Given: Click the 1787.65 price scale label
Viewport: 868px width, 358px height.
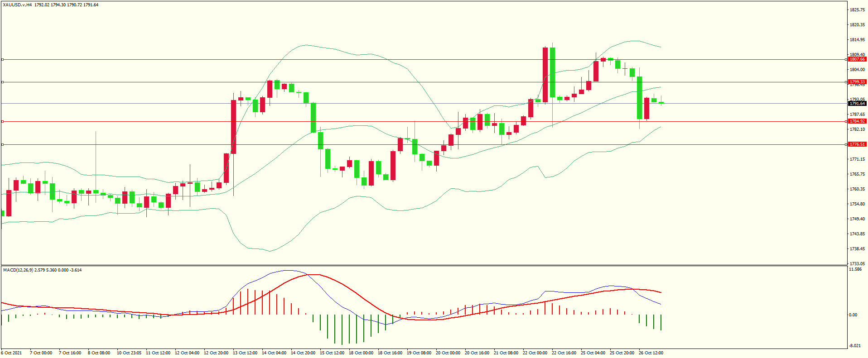Looking at the screenshot, I should [x=857, y=115].
